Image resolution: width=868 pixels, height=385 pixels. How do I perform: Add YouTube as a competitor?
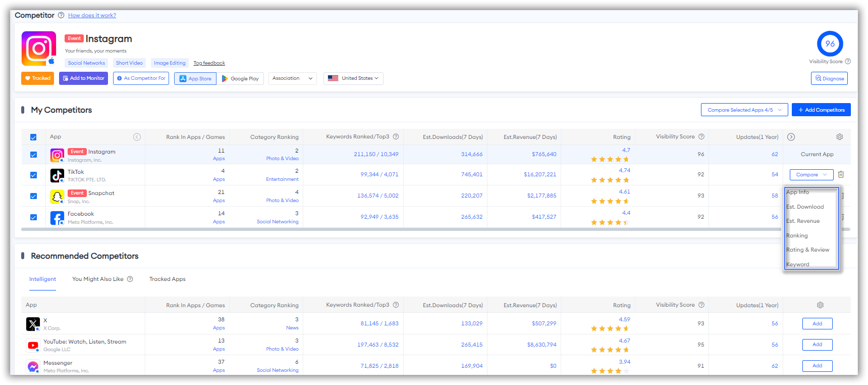tap(817, 345)
